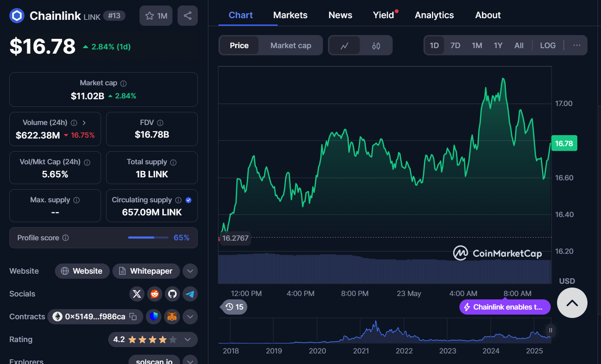This screenshot has width=601, height=364.
Task: Click the Max. supply info icon
Action: 76,200
